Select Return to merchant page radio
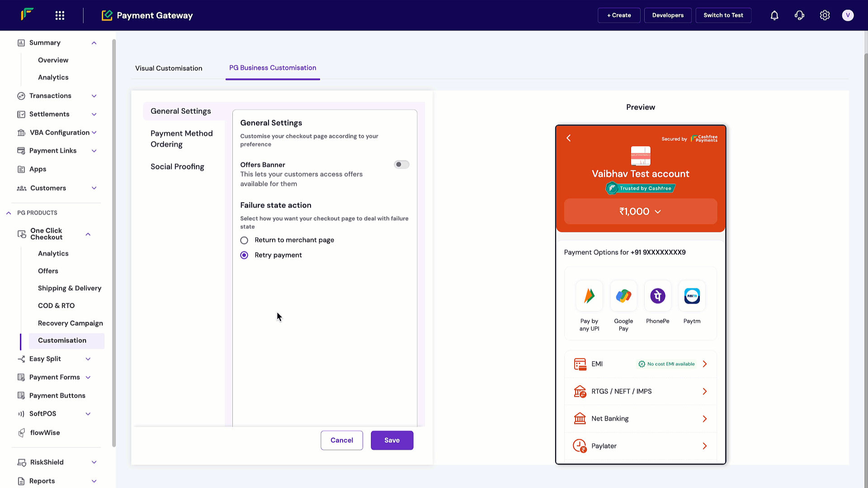This screenshot has height=488, width=868. coord(244,240)
